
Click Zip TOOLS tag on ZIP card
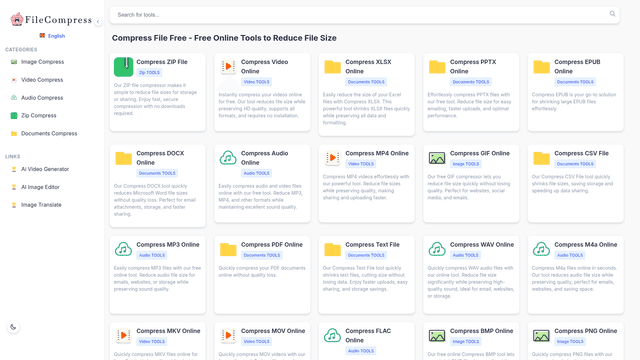pyautogui.click(x=149, y=73)
